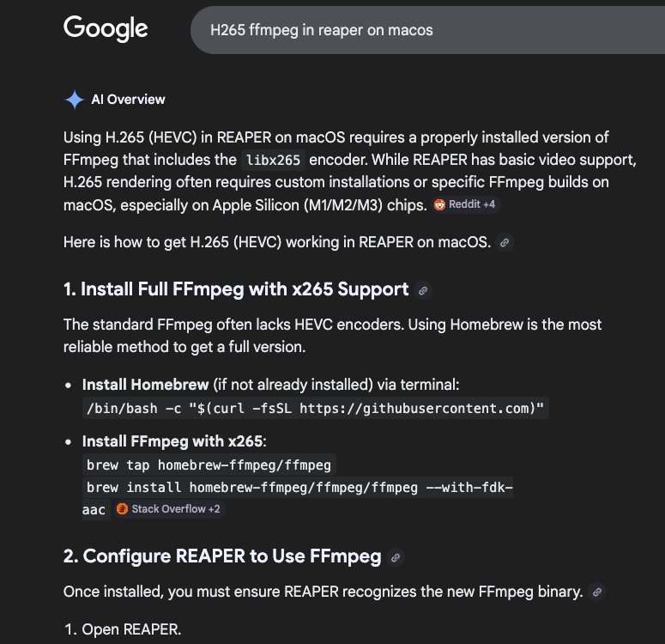Click link icon after "working in REAPER on macOS."
The image size is (665, 644).
pyautogui.click(x=505, y=243)
